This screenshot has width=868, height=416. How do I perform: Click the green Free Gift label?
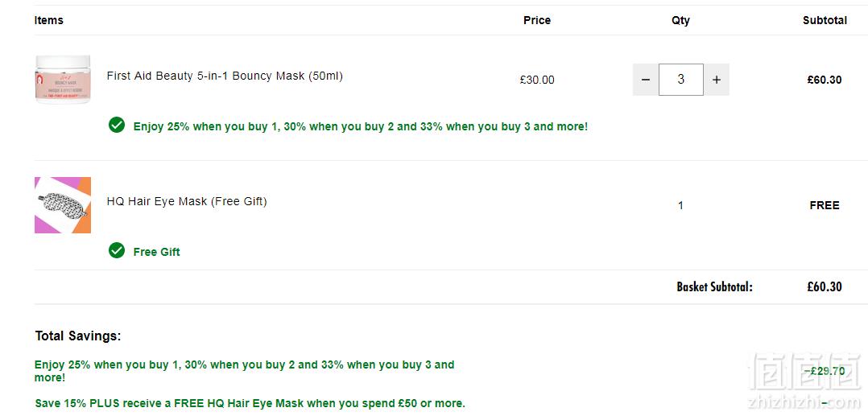157,252
